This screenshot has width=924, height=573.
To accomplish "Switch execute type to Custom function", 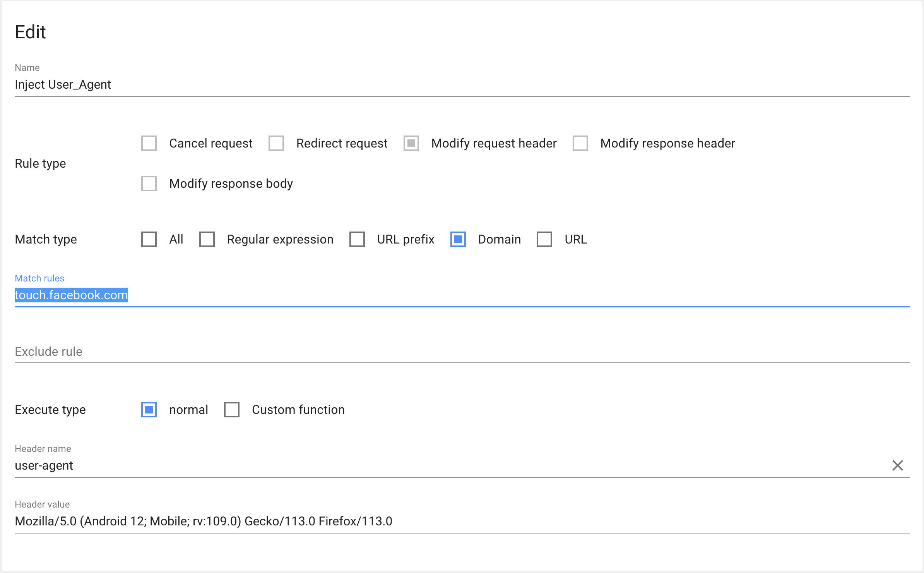I will click(232, 410).
